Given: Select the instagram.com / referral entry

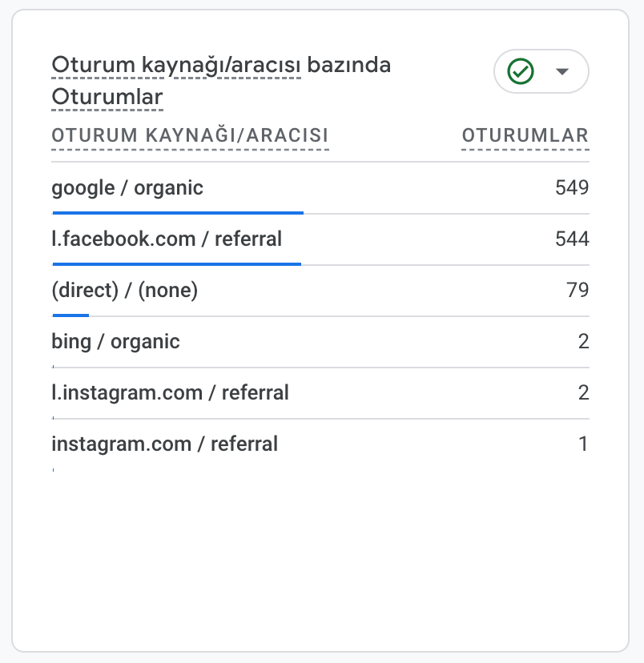Looking at the screenshot, I should (x=164, y=444).
